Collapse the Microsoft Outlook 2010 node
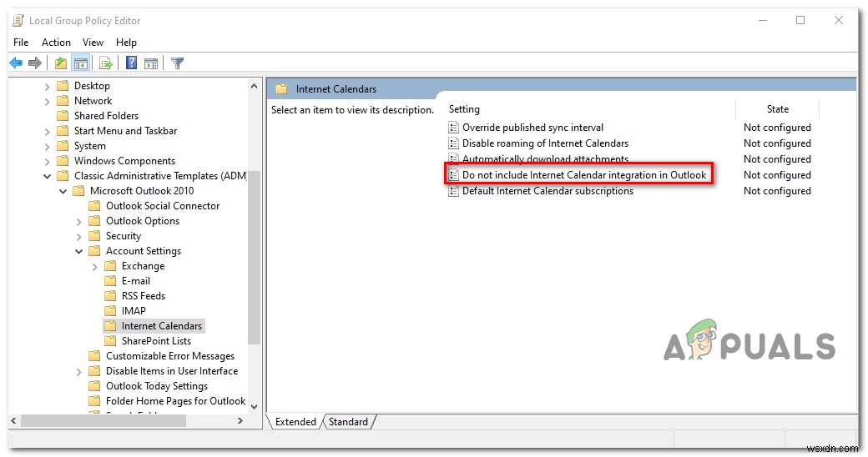Viewport: 868px width, 457px height. (63, 191)
